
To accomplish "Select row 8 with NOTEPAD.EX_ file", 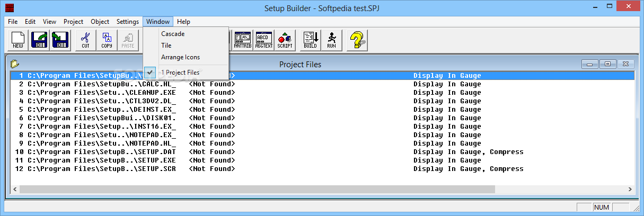I will [x=322, y=135].
